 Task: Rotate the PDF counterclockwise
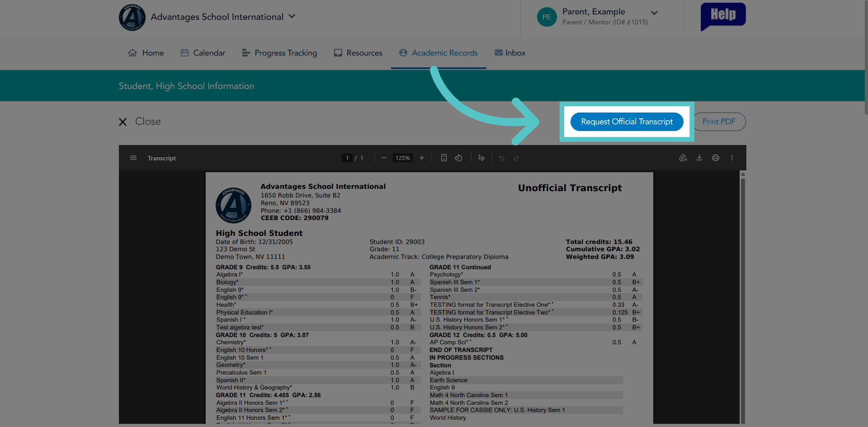458,158
